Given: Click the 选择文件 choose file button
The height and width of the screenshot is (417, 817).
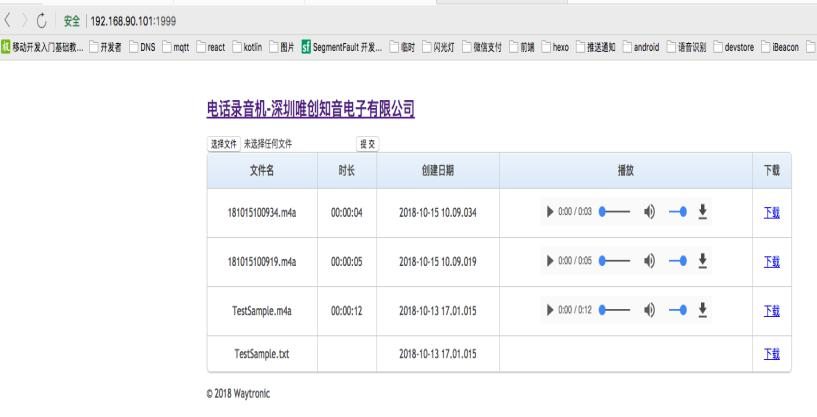Looking at the screenshot, I should [x=223, y=144].
